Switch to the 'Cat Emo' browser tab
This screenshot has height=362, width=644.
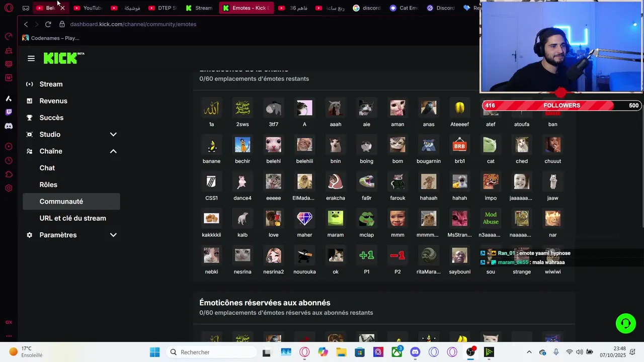tap(404, 8)
